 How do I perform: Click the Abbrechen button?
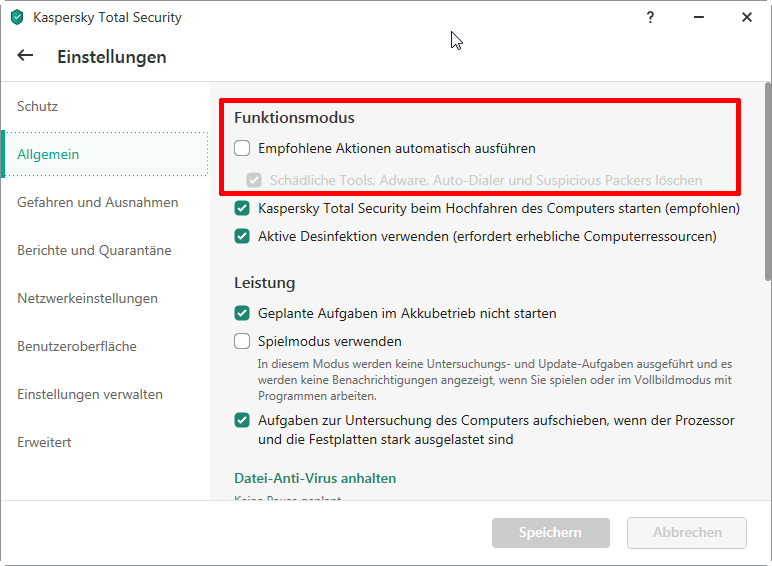click(687, 533)
